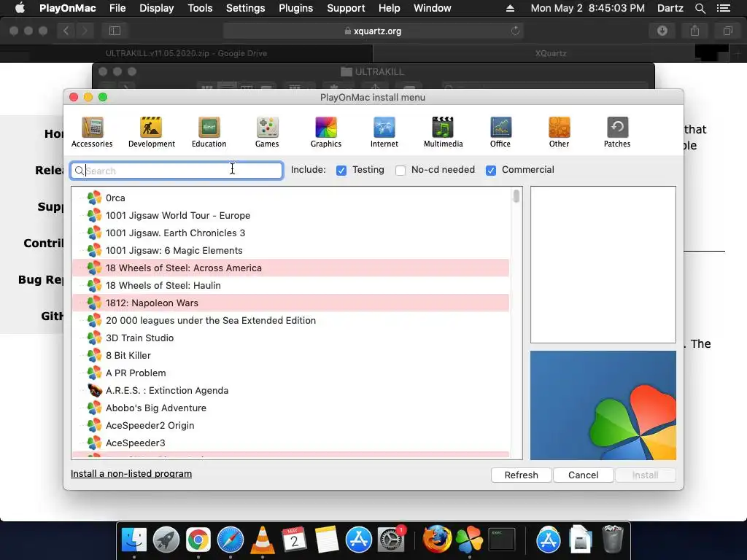Image resolution: width=747 pixels, height=560 pixels.
Task: Select 1001 Jigsaw. Earth Chronicles 3
Action: click(x=290, y=233)
